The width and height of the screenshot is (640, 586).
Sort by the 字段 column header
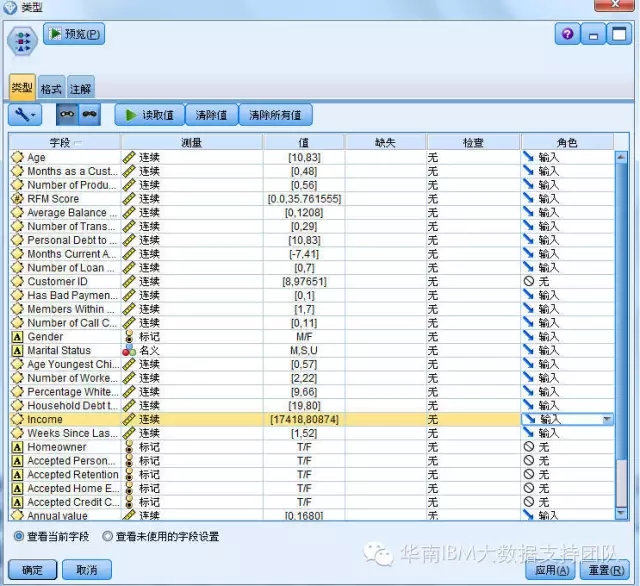pos(64,142)
